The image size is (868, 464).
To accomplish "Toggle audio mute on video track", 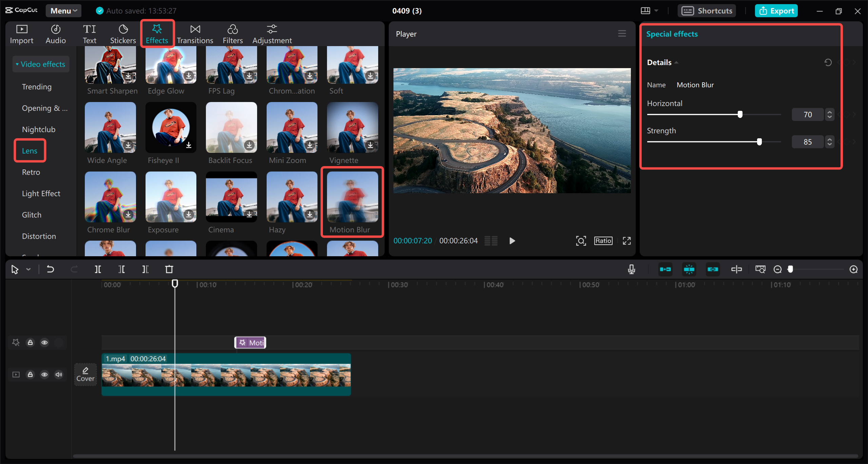I will click(x=59, y=375).
